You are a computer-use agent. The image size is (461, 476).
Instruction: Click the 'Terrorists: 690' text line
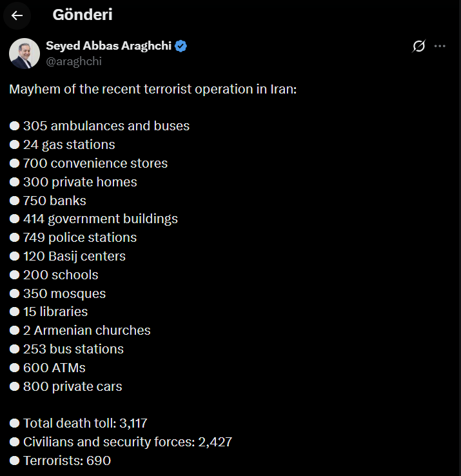pyautogui.click(x=67, y=461)
